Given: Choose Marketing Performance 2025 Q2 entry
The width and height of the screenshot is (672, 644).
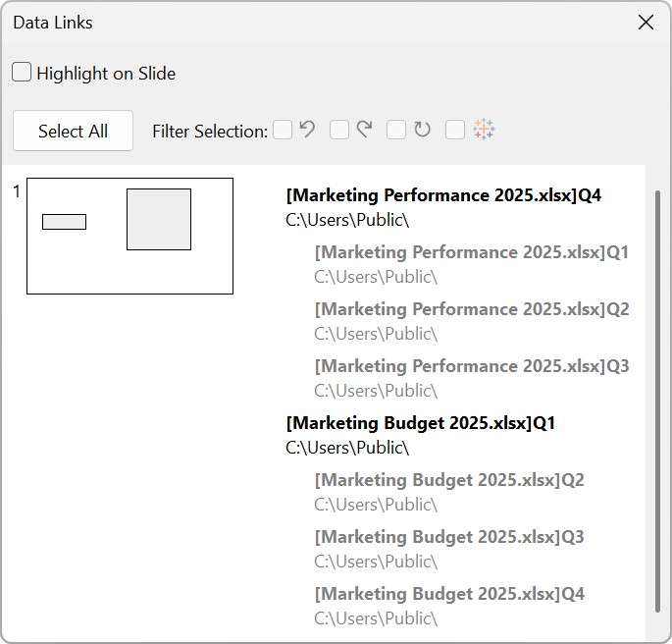Looking at the screenshot, I should tap(471, 309).
